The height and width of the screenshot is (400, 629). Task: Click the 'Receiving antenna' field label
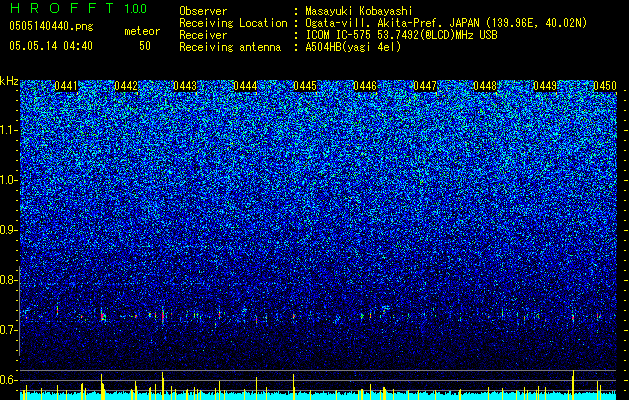pos(230,47)
